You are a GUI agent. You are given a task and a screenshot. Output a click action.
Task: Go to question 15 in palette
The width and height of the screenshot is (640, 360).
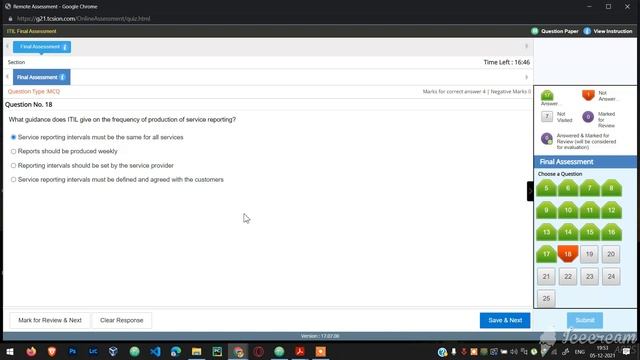pyautogui.click(x=589, y=232)
